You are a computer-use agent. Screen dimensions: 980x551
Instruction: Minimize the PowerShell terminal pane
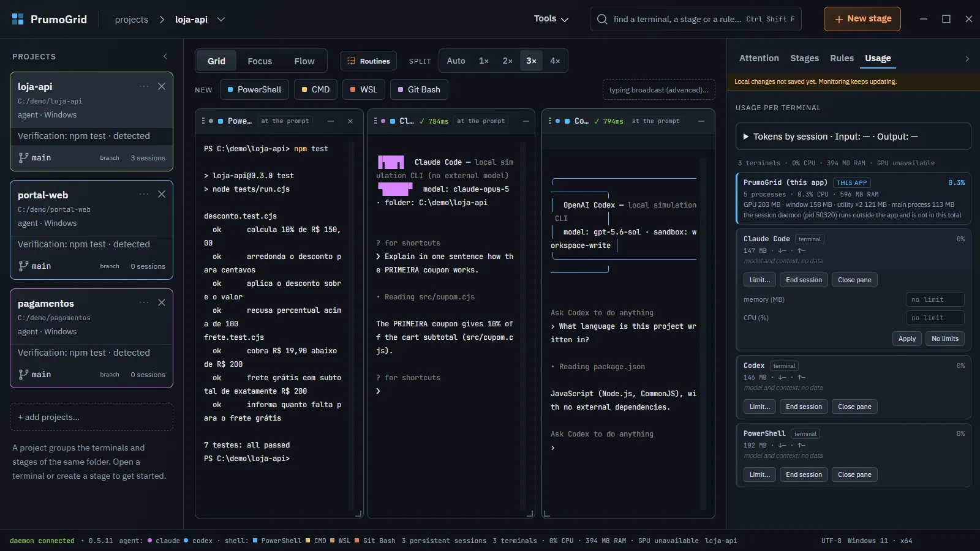pyautogui.click(x=331, y=121)
